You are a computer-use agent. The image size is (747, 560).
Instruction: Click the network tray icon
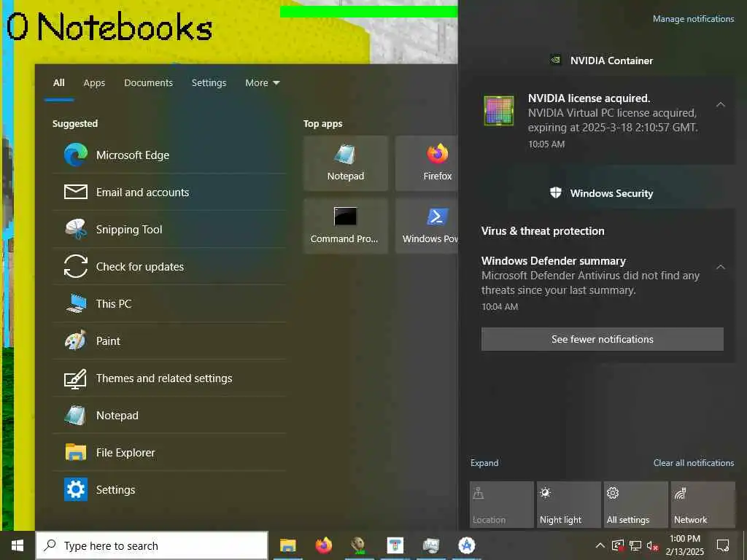click(635, 545)
